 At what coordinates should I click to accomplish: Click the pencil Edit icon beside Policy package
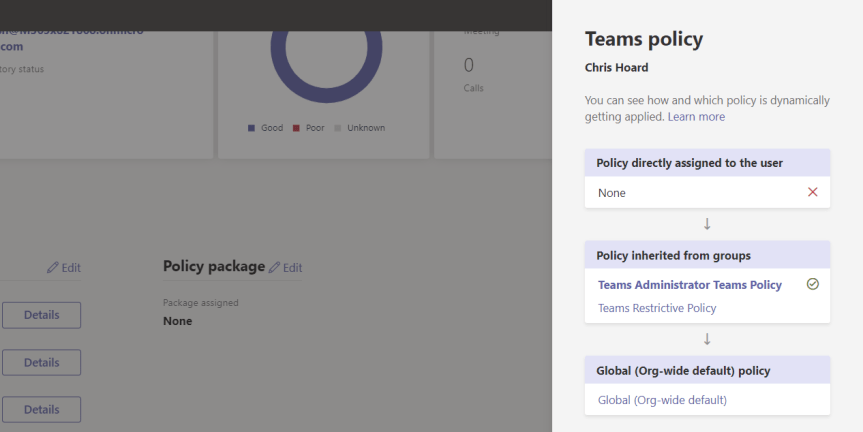(275, 268)
